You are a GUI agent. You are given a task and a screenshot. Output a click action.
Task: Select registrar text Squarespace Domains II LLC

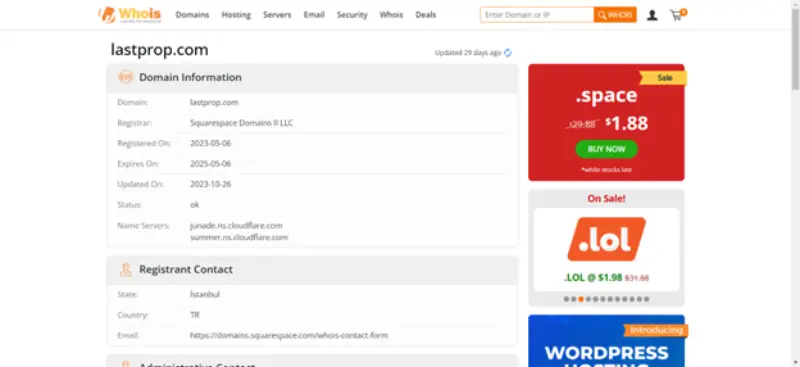pos(241,123)
